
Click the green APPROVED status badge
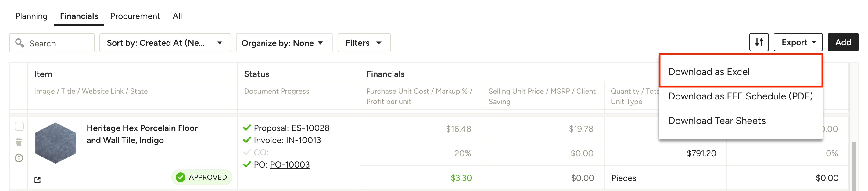[x=202, y=177]
